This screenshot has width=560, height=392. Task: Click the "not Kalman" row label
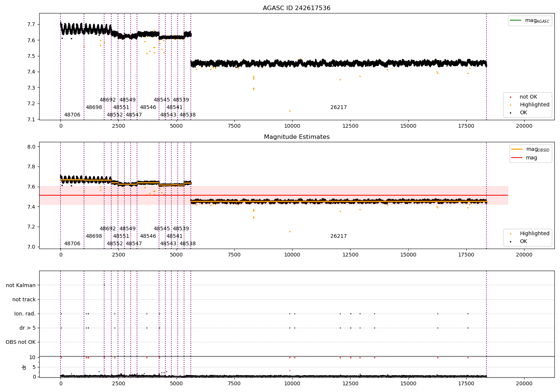coord(21,286)
